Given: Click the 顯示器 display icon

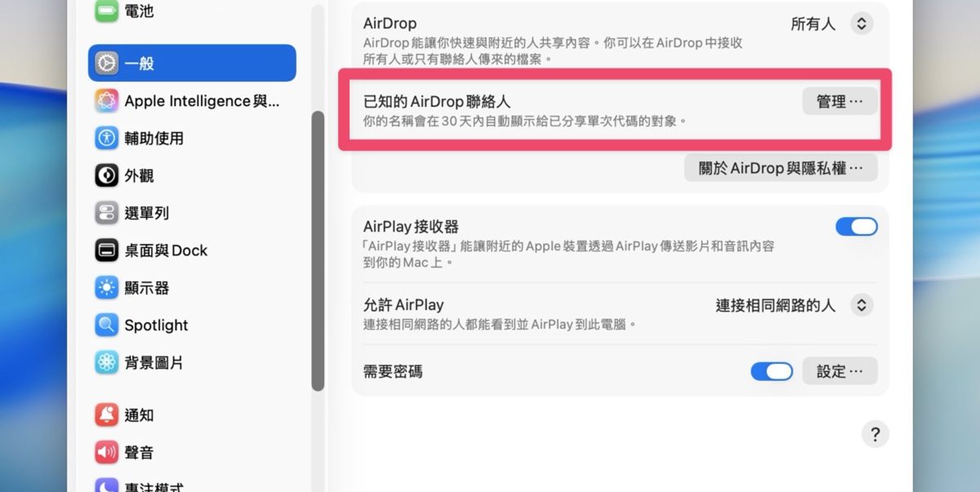Looking at the screenshot, I should click(107, 288).
